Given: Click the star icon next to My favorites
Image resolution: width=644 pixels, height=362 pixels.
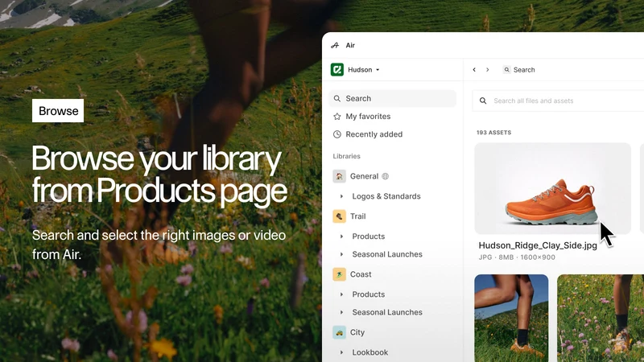Looking at the screenshot, I should click(337, 117).
